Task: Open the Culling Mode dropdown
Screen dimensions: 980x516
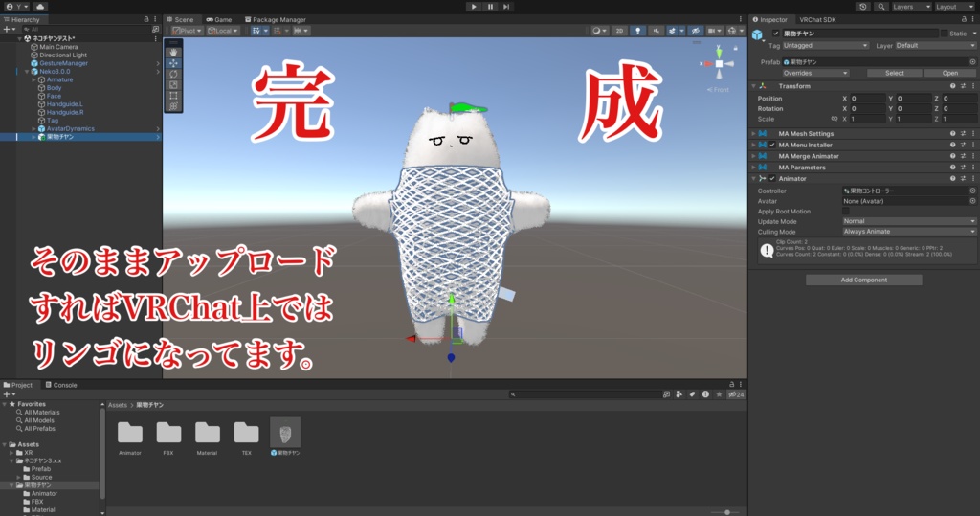Action: click(x=909, y=232)
